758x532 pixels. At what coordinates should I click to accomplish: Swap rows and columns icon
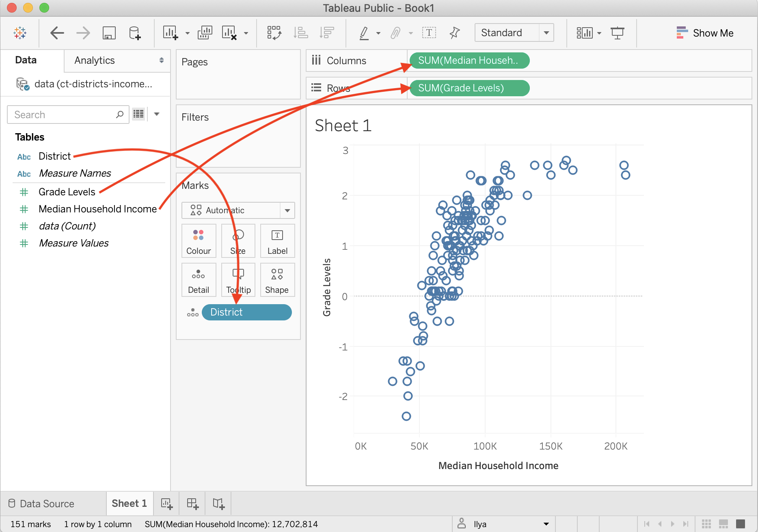tap(274, 33)
